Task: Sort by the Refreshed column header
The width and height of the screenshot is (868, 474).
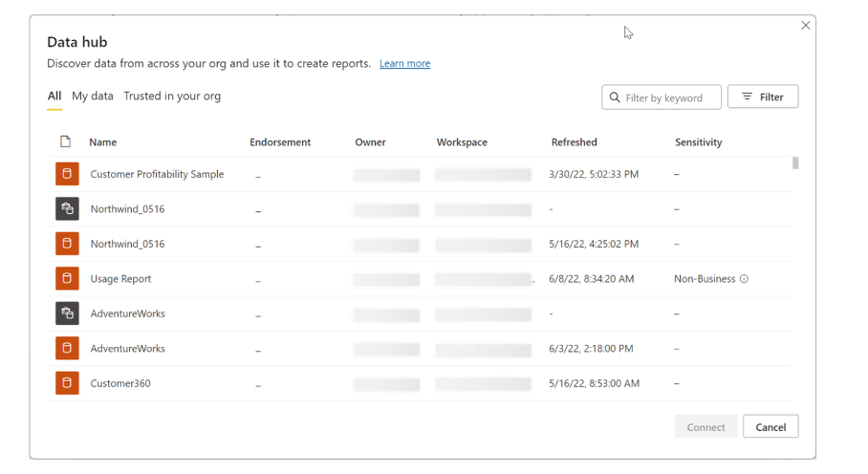Action: 574,142
